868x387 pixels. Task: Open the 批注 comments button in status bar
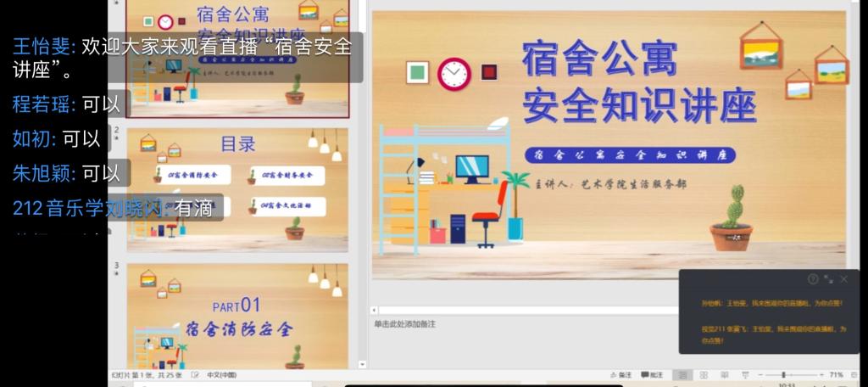tap(654, 375)
